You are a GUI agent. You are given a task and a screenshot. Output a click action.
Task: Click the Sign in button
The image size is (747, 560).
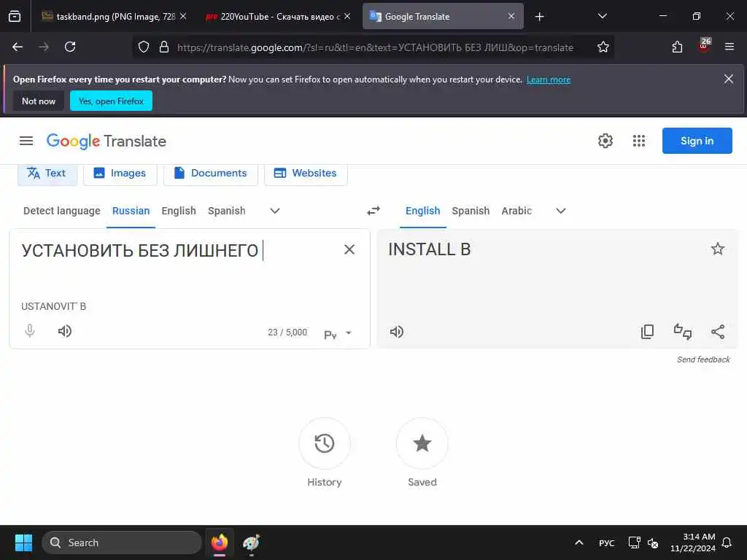pyautogui.click(x=697, y=141)
